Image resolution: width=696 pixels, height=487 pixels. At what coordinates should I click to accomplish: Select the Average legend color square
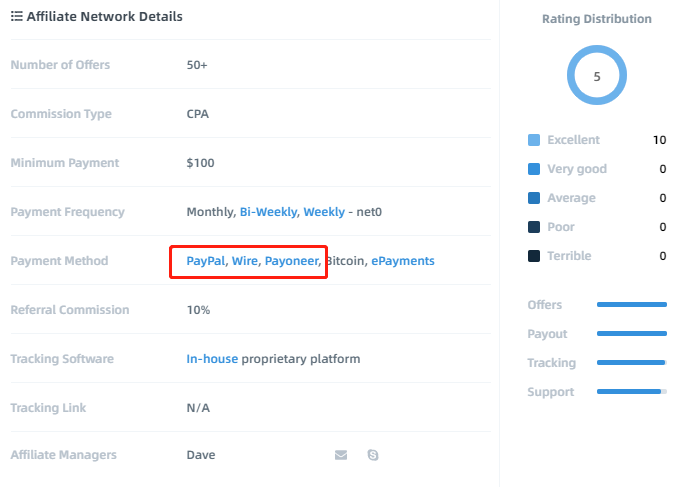[534, 198]
